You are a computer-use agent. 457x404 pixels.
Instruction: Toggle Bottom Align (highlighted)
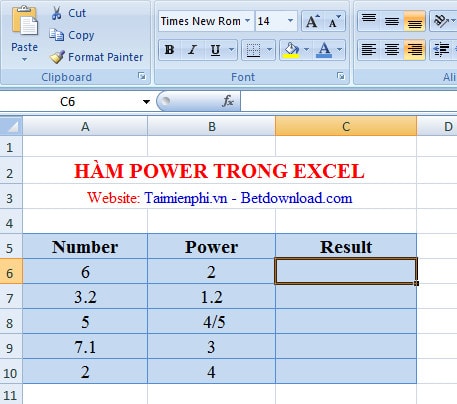point(414,21)
